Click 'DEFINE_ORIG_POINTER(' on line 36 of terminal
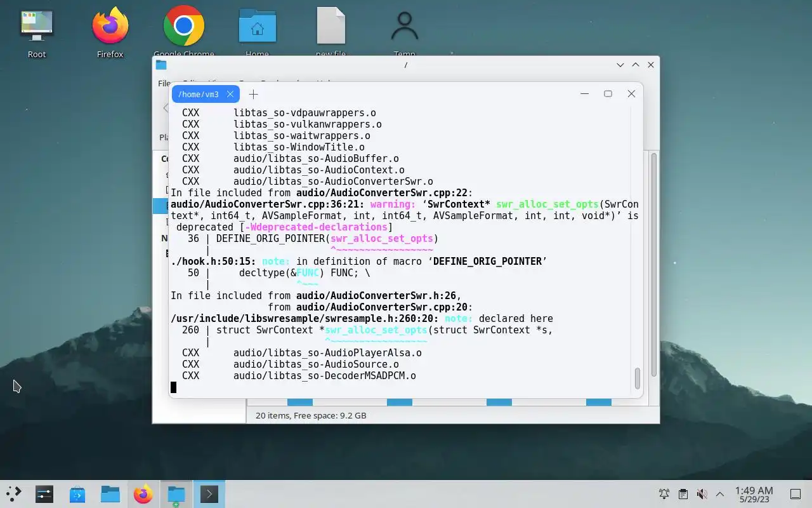The image size is (812, 508). pos(273,239)
